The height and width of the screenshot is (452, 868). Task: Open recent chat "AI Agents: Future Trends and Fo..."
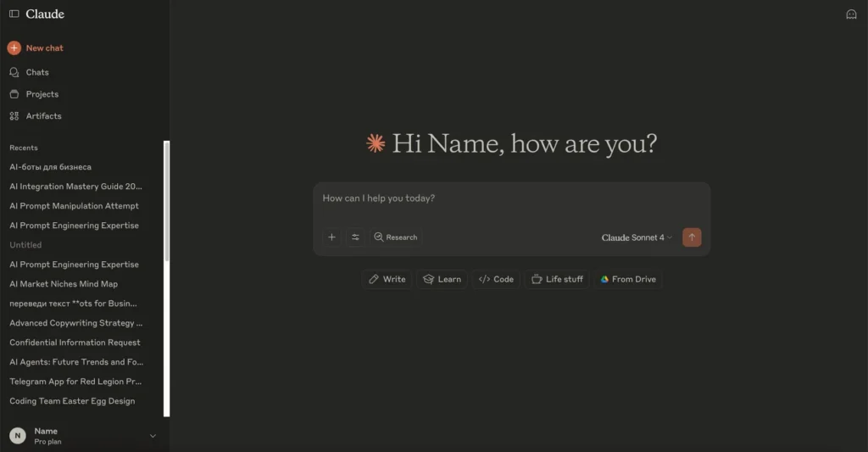[76, 362]
